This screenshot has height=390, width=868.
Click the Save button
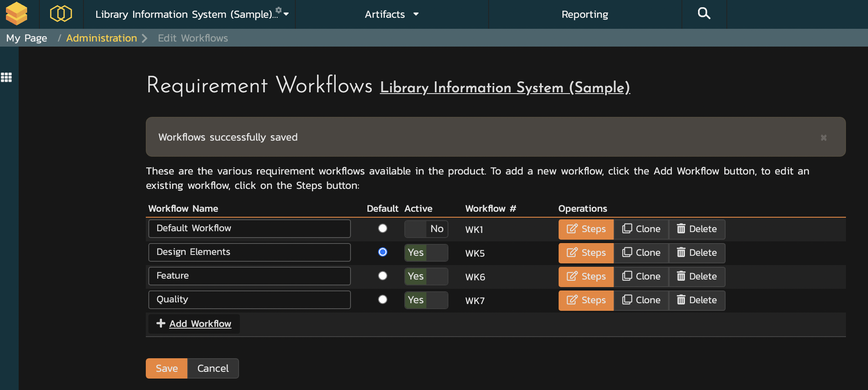(167, 368)
